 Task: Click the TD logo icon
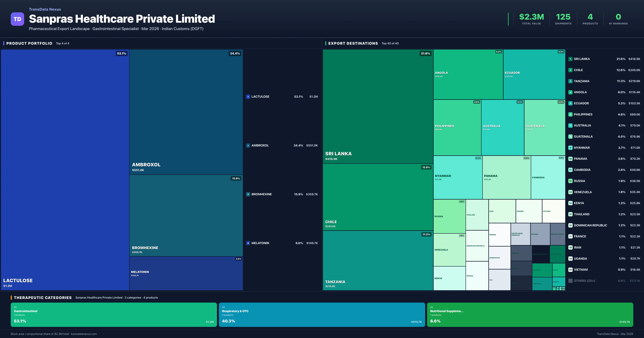click(17, 19)
